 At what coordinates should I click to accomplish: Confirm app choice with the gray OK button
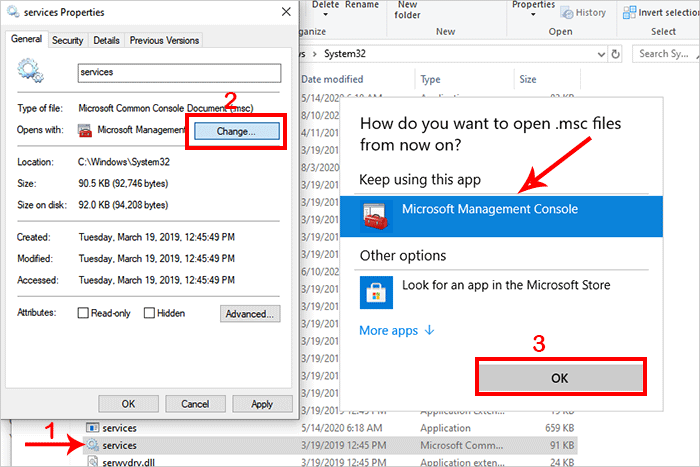pyautogui.click(x=561, y=378)
